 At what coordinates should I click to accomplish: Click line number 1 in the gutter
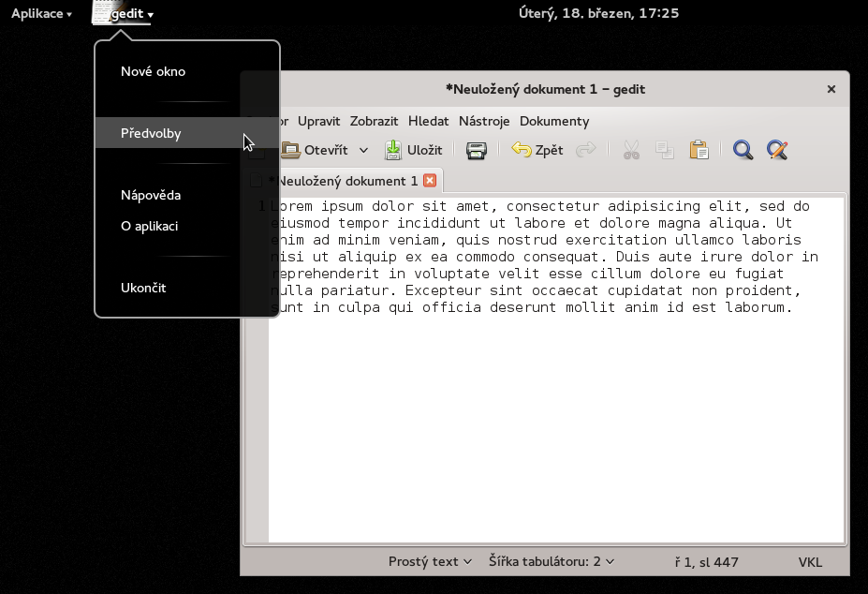point(261,206)
